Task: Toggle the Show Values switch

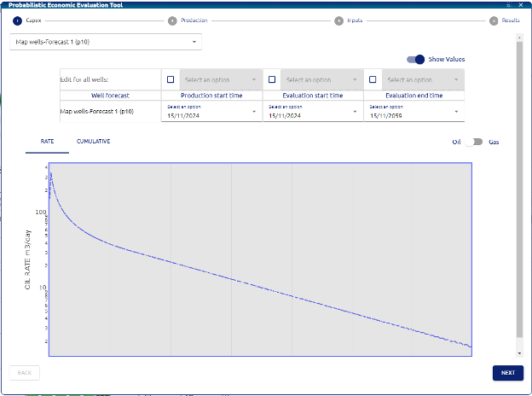Action: (x=416, y=60)
